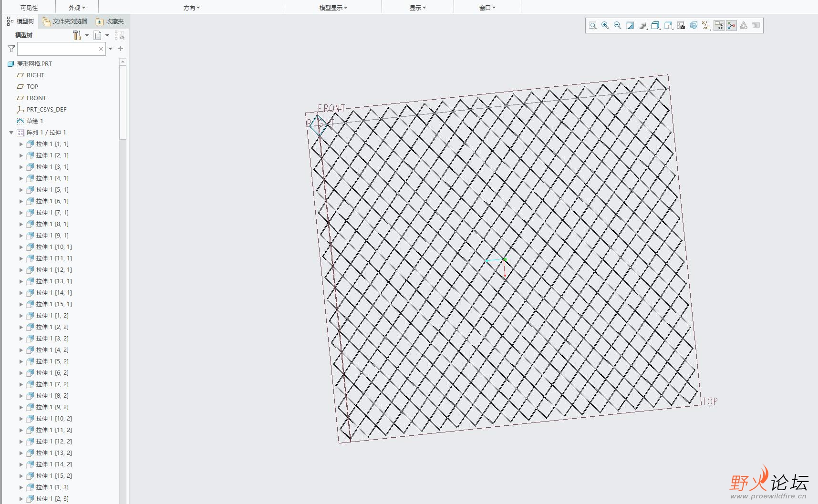Viewport: 818px width, 504px height.
Task: Click the Repaint screen icon
Action: (x=630, y=26)
